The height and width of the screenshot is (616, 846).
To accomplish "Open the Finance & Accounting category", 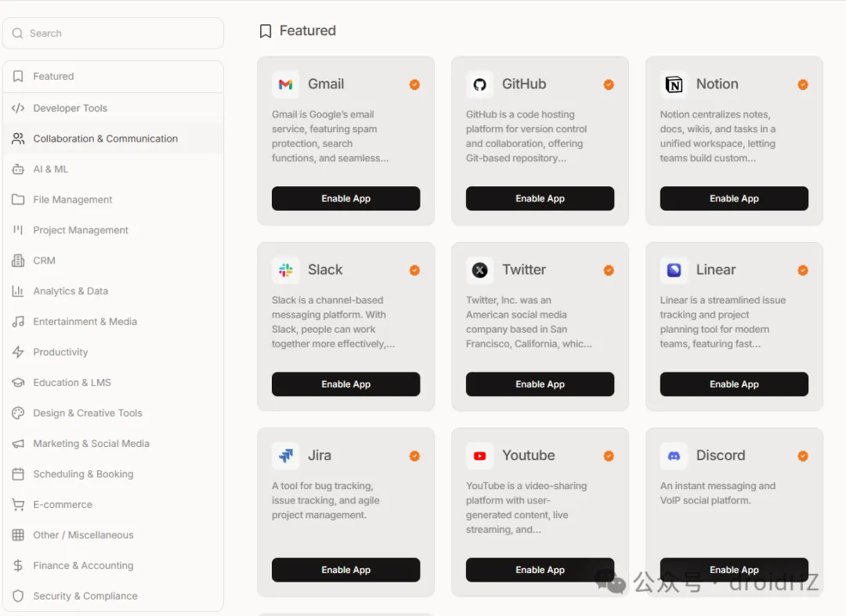I will pos(83,565).
